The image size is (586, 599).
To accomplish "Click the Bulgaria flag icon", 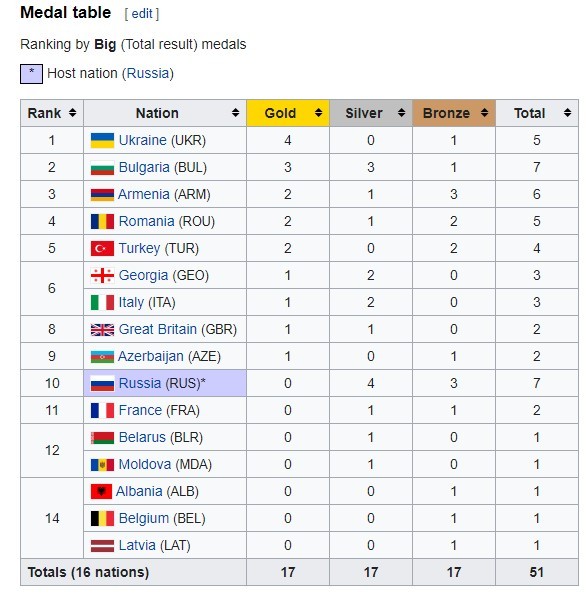I will coord(102,168).
